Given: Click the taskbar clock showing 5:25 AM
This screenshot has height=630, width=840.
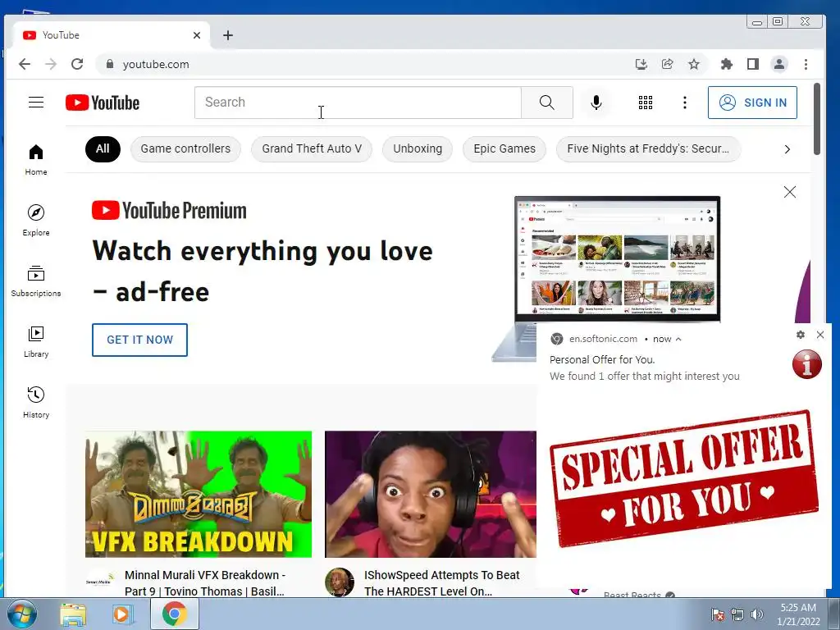Looking at the screenshot, I should pyautogui.click(x=798, y=614).
